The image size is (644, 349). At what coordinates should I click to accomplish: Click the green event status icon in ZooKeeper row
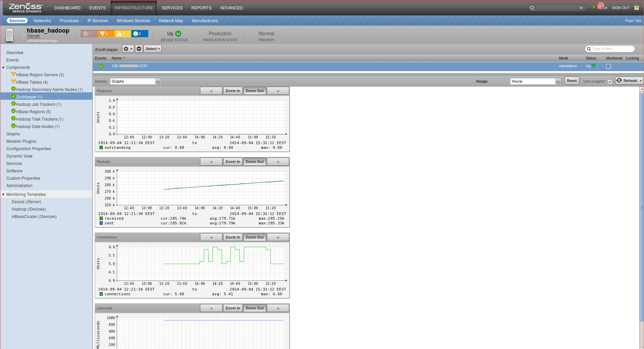(x=101, y=66)
